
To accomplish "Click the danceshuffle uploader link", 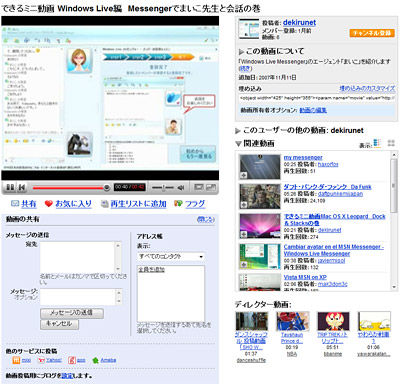I will (x=251, y=360).
